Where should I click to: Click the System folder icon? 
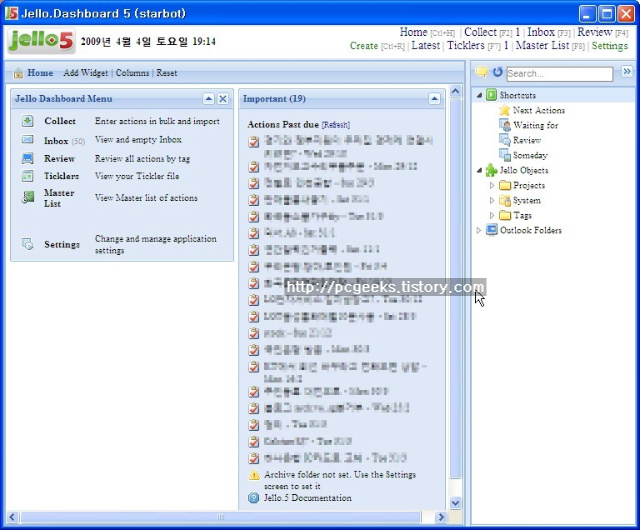[x=505, y=200]
